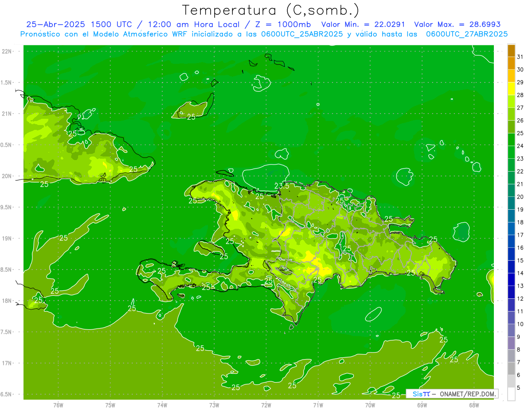Screen dimensions: 532x411
Task: Click the 70W longitude label
Action: point(370,405)
